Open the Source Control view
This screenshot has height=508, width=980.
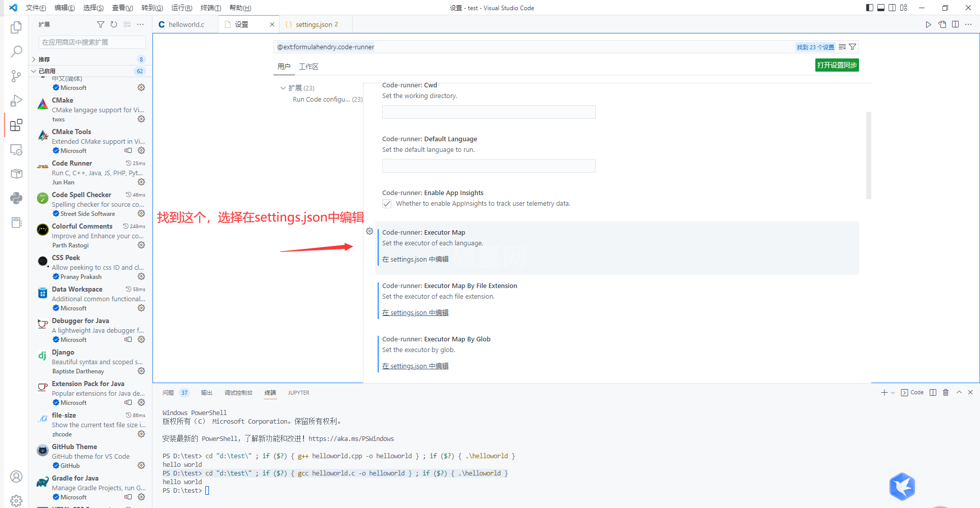(16, 76)
